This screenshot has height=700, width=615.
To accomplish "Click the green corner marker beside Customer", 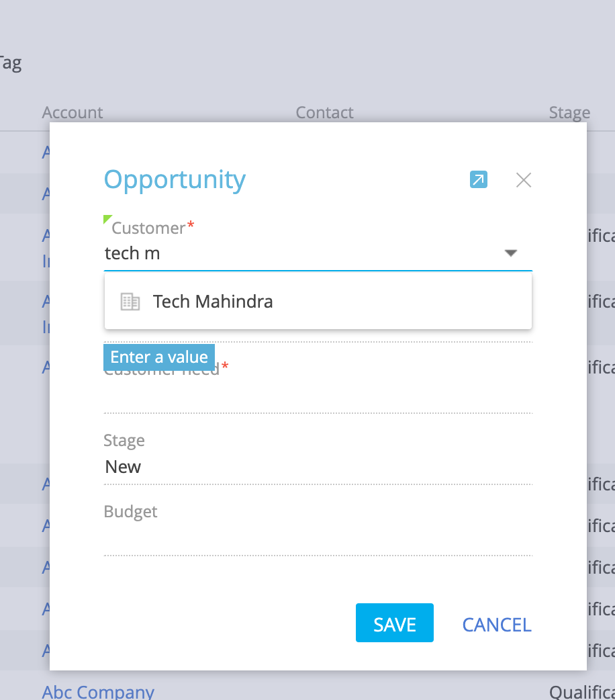I will (107, 219).
